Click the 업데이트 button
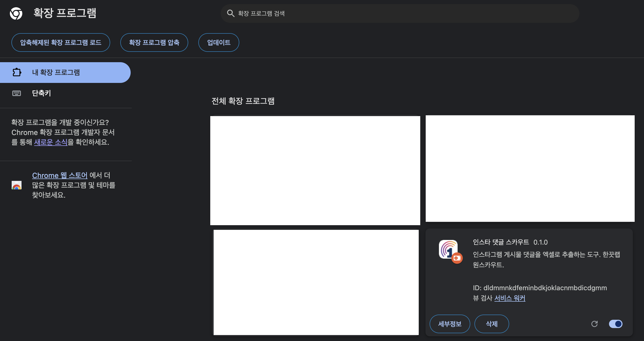The image size is (644, 341). (x=219, y=42)
